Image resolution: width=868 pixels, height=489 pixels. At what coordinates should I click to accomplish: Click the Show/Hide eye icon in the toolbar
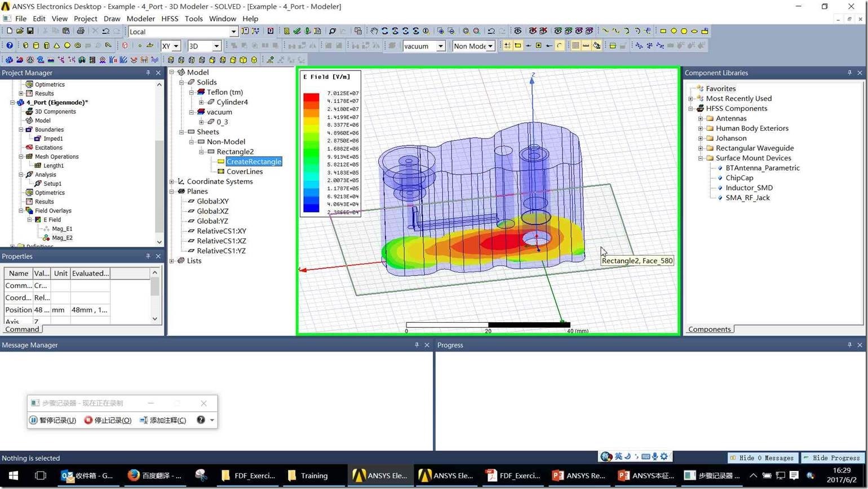(x=517, y=31)
